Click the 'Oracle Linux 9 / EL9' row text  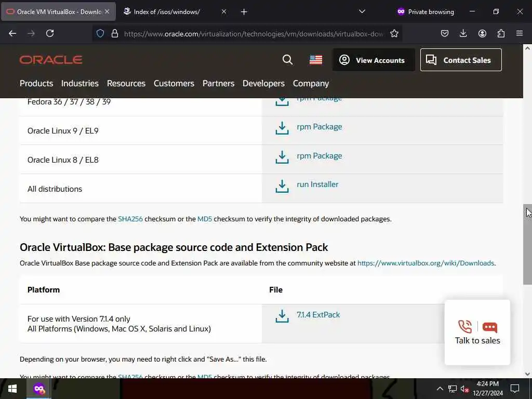[63, 131]
